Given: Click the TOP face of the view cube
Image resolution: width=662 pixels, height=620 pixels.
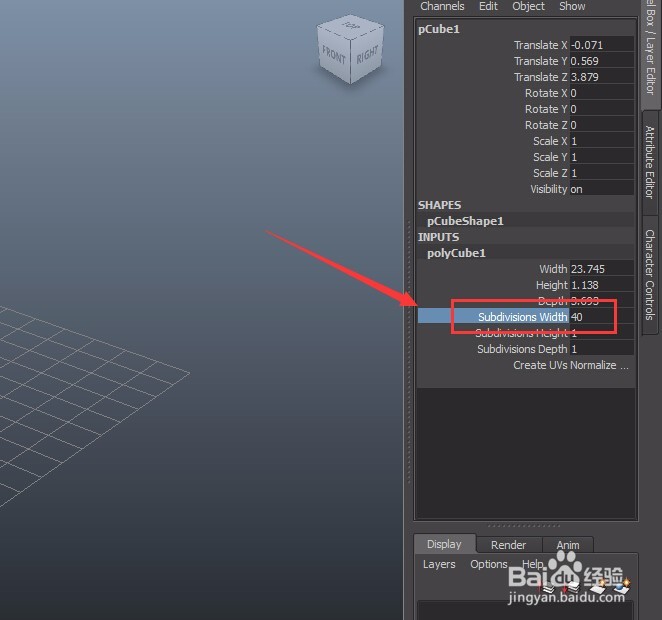Looking at the screenshot, I should coord(350,26).
